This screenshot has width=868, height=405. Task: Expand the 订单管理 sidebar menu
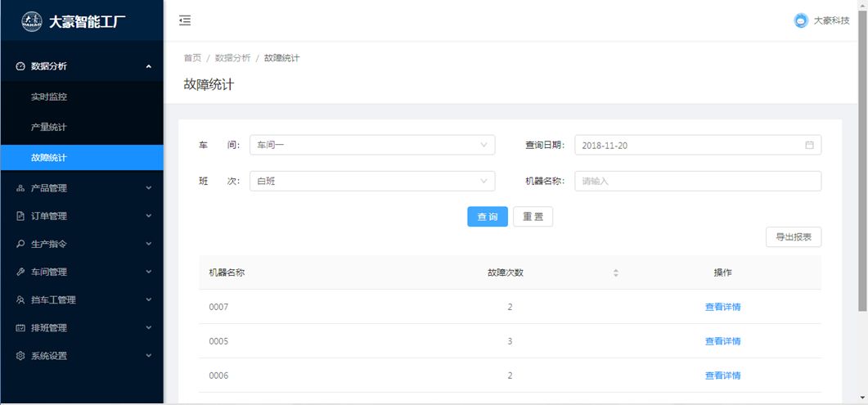pos(82,216)
